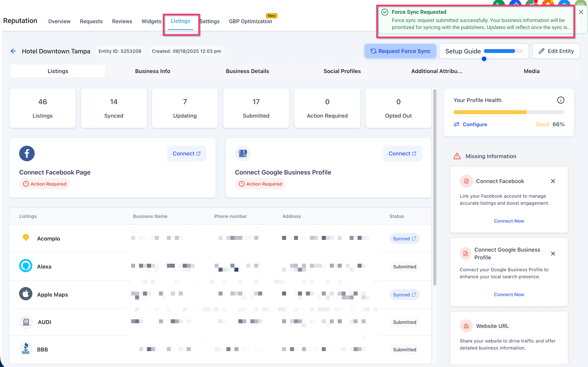Open the Synced status link for Acompio
The width and height of the screenshot is (588, 367).
[x=404, y=239]
